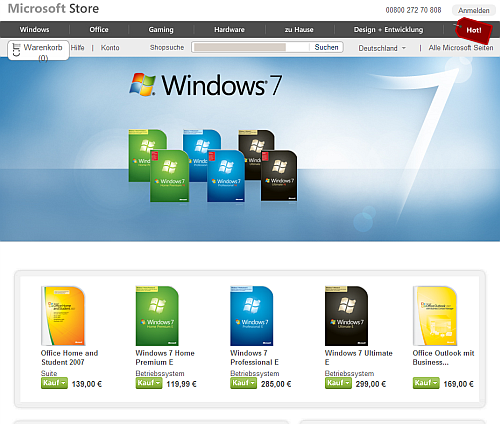Open Windows 7 Home Premium E box image
This screenshot has width=500, height=424.
pos(157,315)
